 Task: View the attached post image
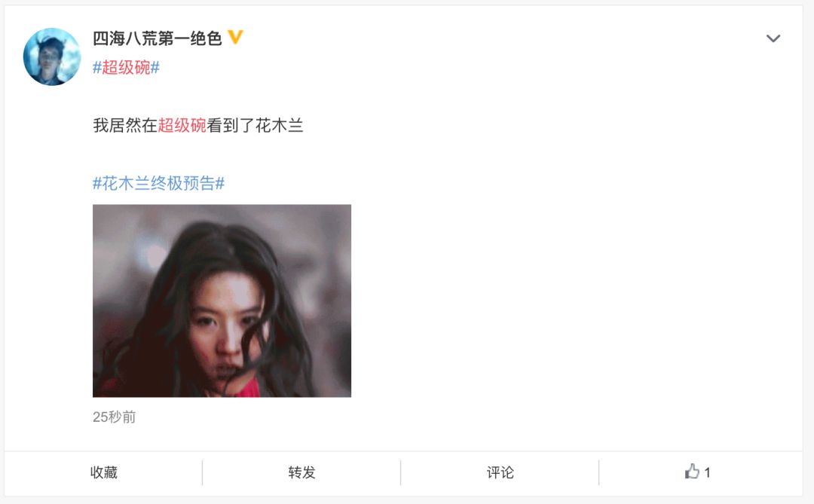click(x=222, y=301)
